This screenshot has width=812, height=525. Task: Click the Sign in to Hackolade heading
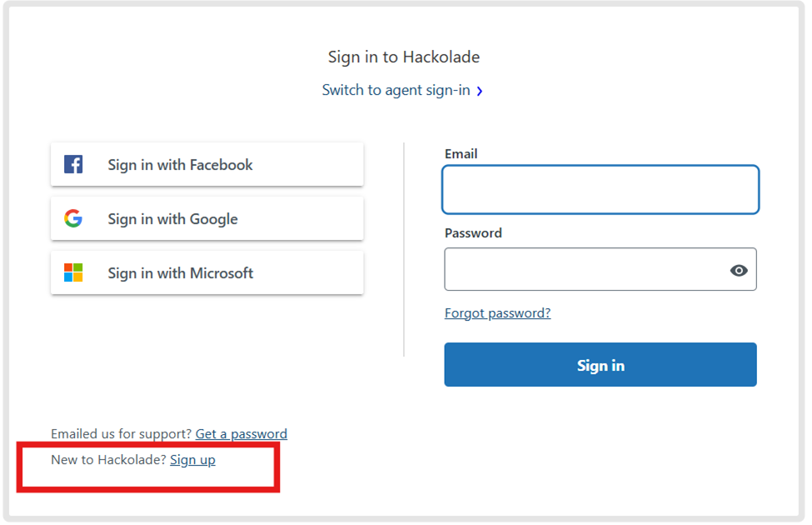point(403,57)
